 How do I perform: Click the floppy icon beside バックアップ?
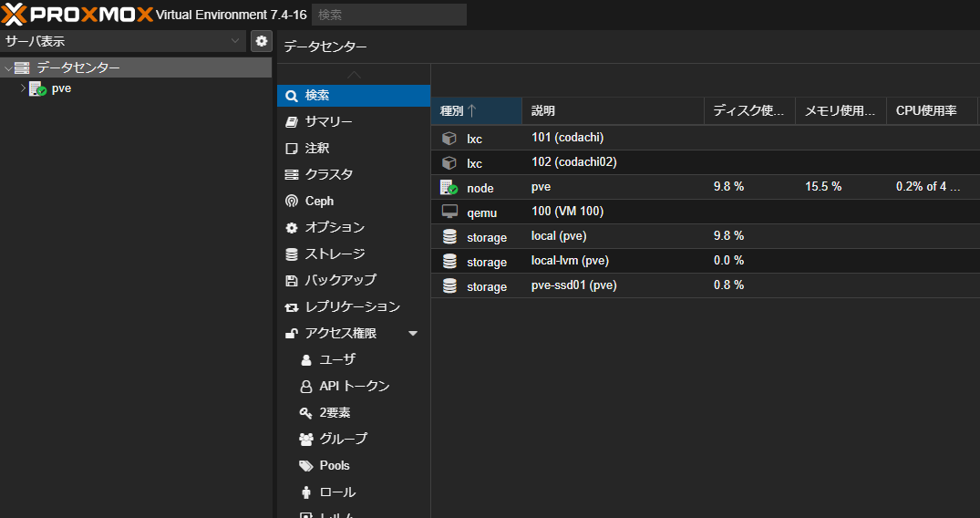click(x=291, y=280)
